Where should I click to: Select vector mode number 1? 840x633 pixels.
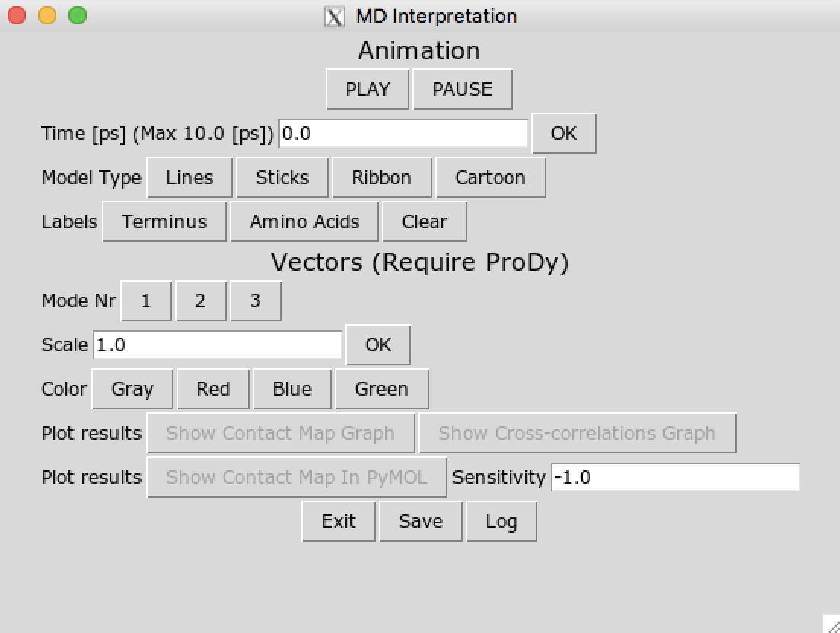pos(145,301)
